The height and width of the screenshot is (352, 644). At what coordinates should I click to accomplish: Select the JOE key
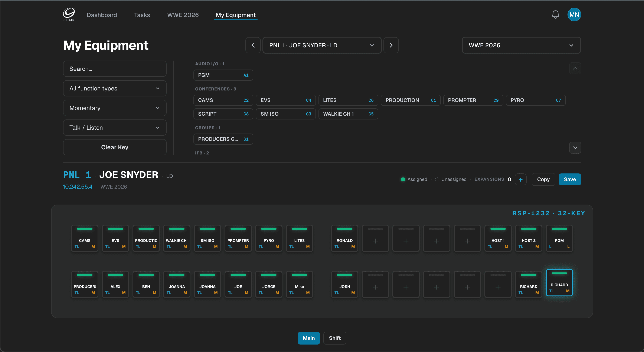[238, 284]
